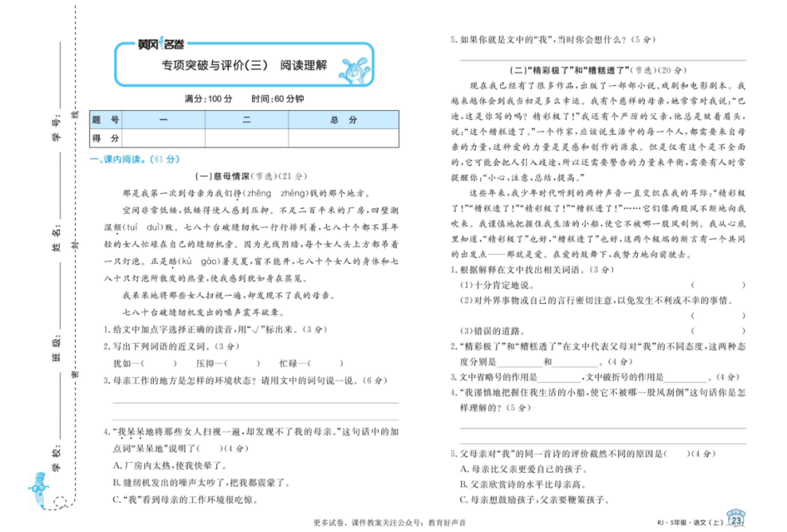Click the 黄冈名卷 logo at the top
Viewport: 787px width, 532px height.
pos(160,44)
